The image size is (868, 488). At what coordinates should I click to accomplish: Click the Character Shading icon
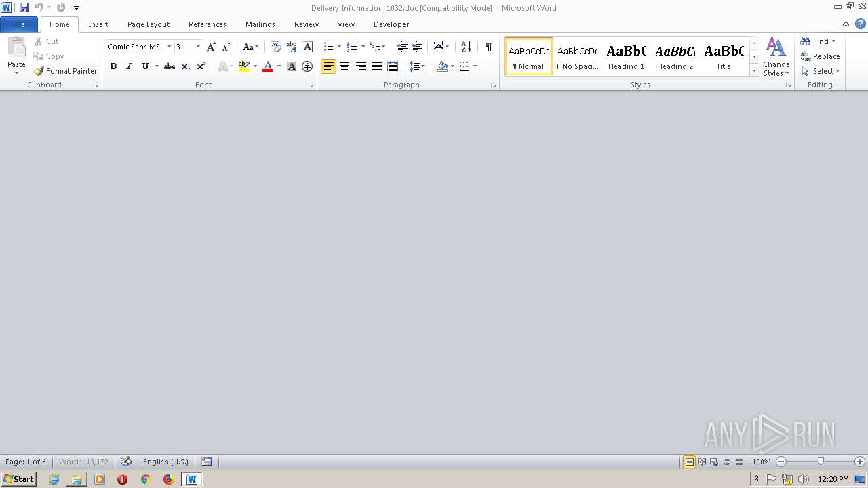click(292, 66)
